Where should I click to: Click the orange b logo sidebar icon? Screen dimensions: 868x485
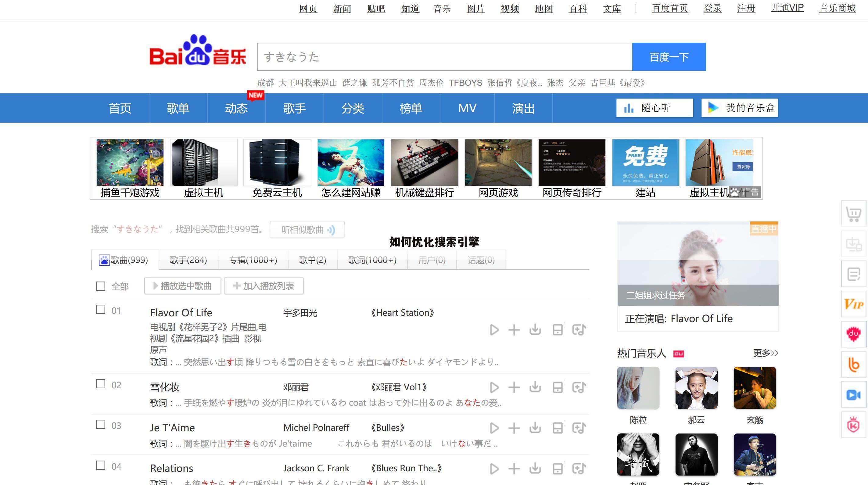point(853,365)
